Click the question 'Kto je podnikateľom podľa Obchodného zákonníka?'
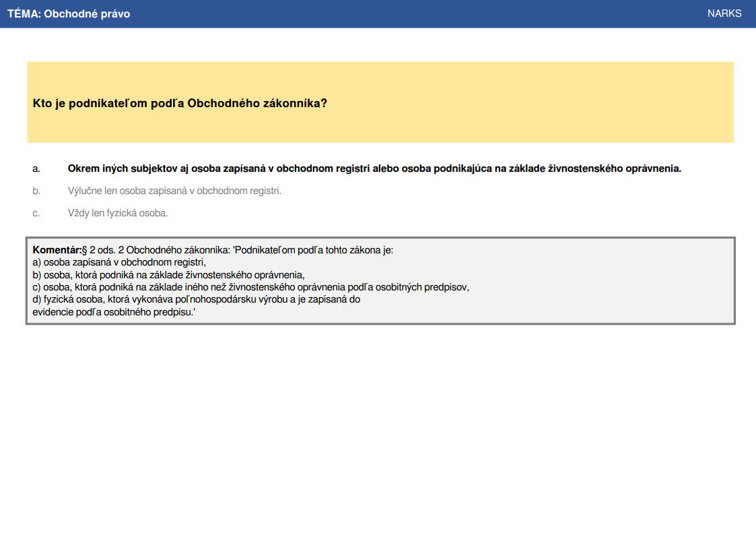The width and height of the screenshot is (756, 535). point(180,103)
